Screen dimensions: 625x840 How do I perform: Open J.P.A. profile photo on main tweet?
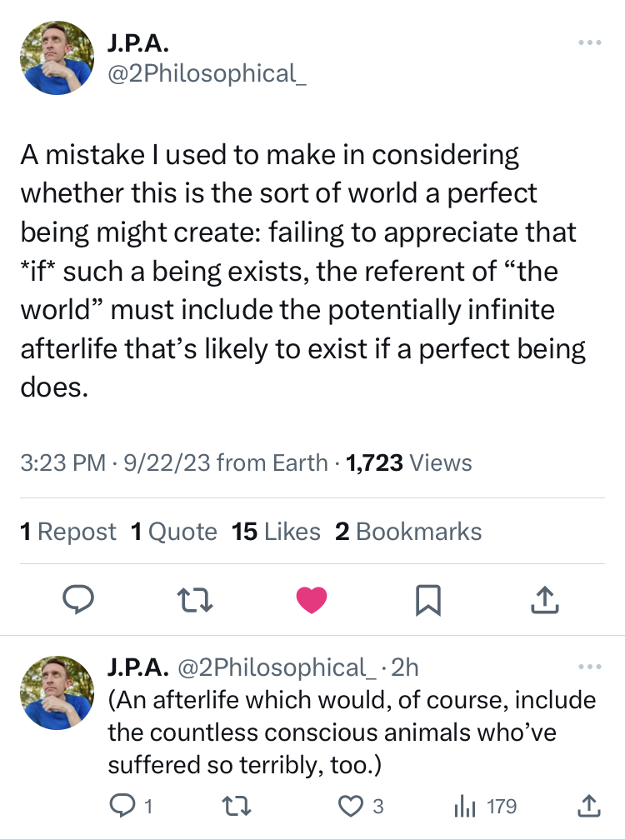[57, 58]
